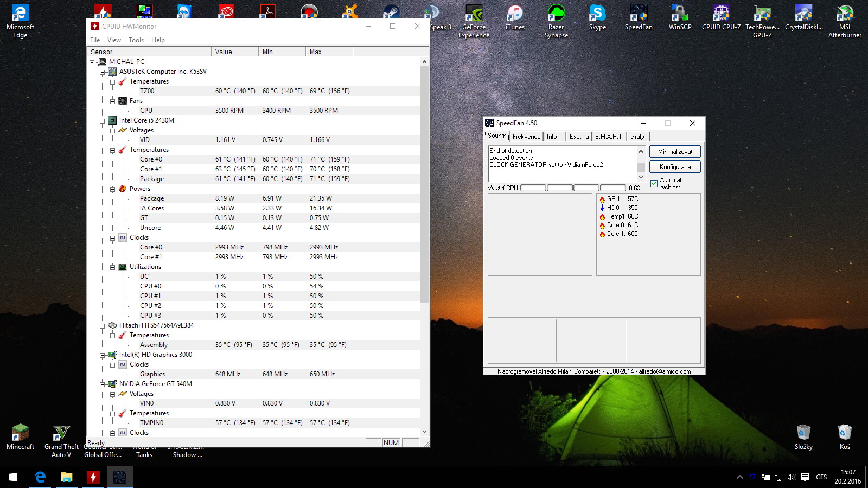The width and height of the screenshot is (868, 488).
Task: Click the Value column header
Action: pyautogui.click(x=235, y=52)
